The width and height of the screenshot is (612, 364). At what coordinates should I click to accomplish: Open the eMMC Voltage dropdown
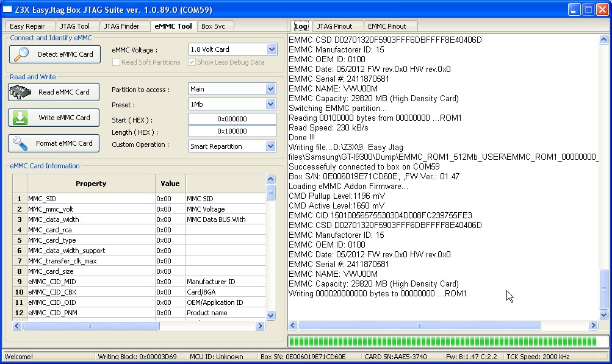pos(272,49)
